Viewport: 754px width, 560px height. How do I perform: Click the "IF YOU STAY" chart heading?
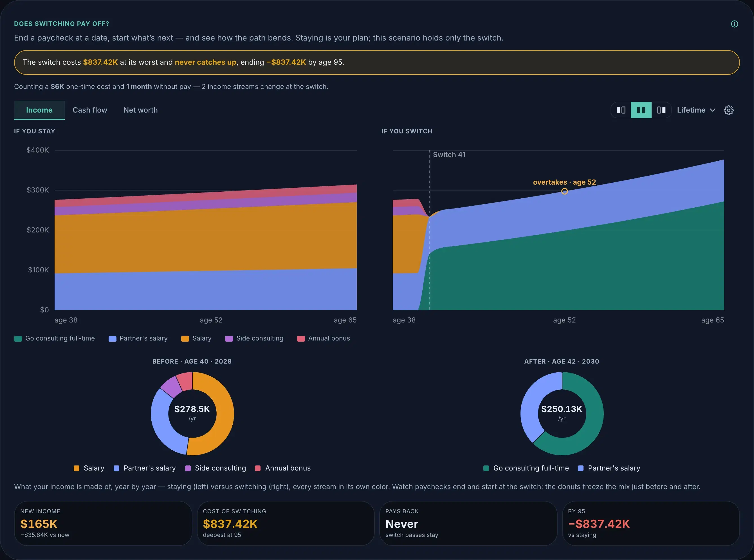[35, 131]
